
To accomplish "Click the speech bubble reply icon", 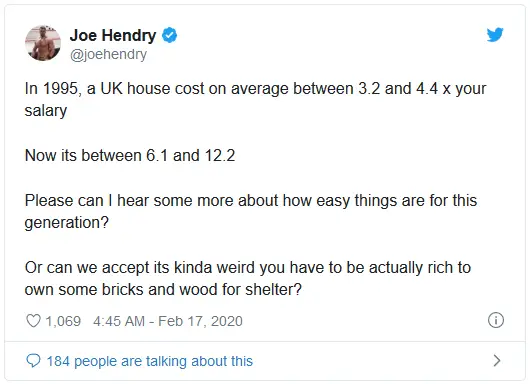I will tap(33, 361).
